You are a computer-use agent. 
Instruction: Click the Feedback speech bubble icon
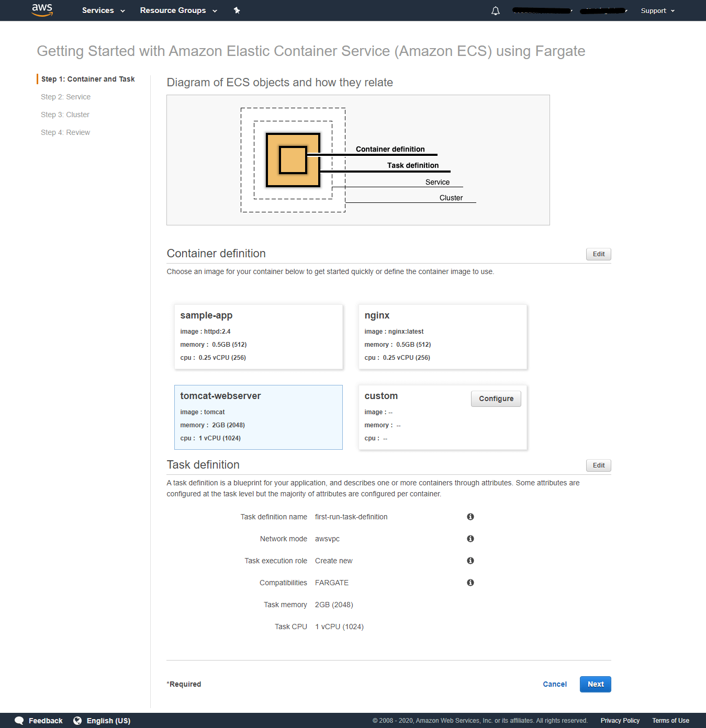pyautogui.click(x=19, y=721)
